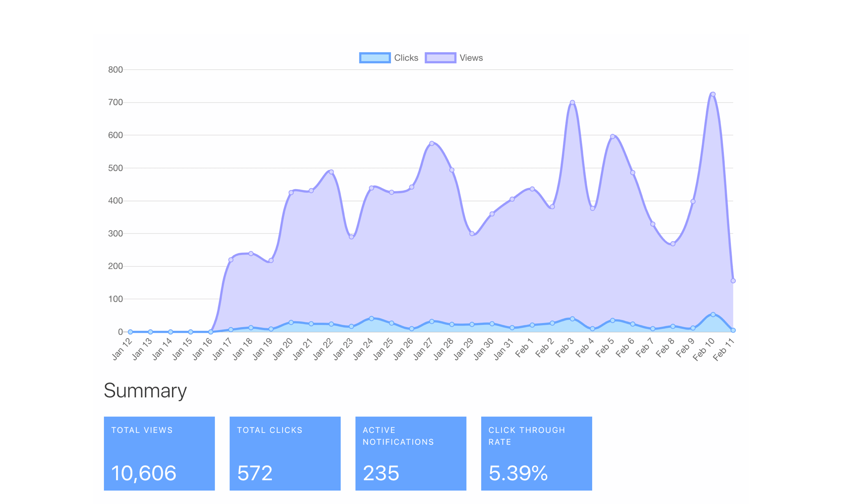Open the Total Clicks summary card

285,453
